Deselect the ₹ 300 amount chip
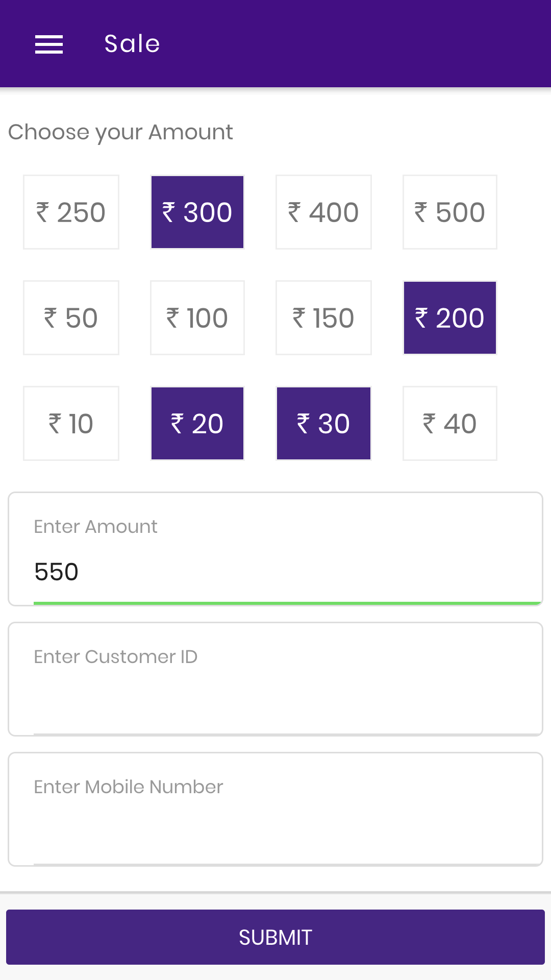Image resolution: width=551 pixels, height=980 pixels. pos(197,212)
